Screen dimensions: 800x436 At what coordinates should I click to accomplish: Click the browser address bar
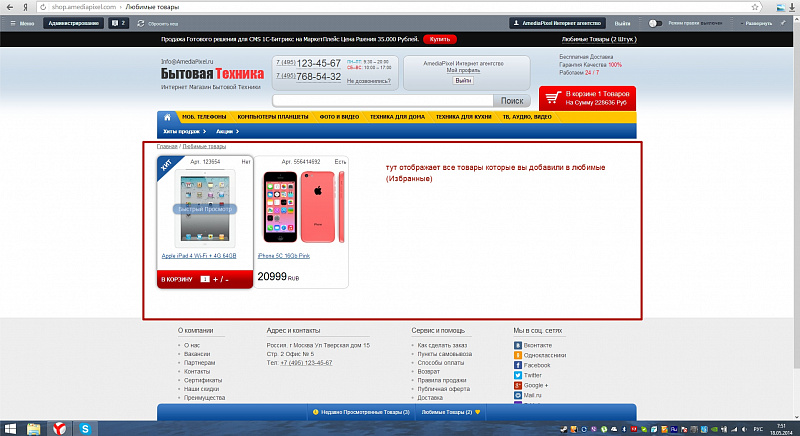(398, 7)
